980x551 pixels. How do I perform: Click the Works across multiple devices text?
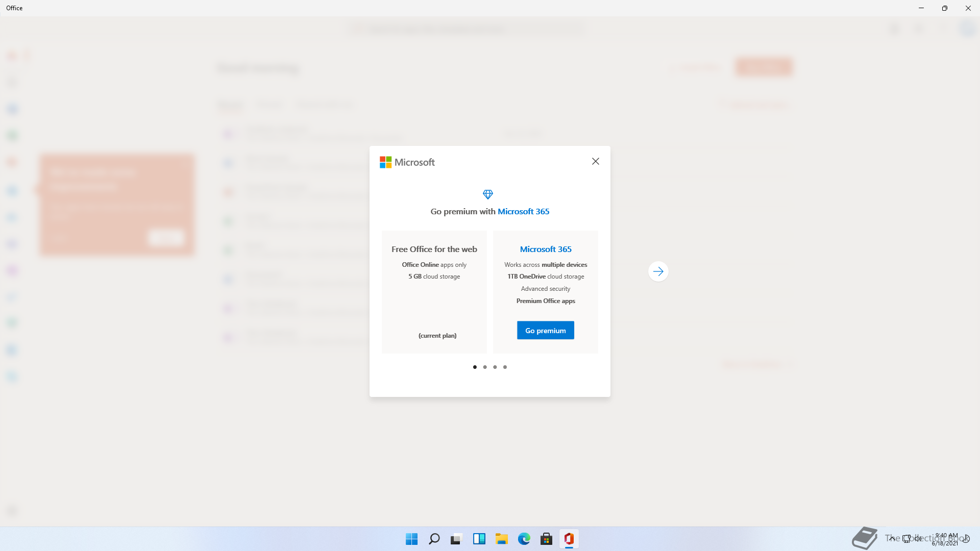coord(546,265)
